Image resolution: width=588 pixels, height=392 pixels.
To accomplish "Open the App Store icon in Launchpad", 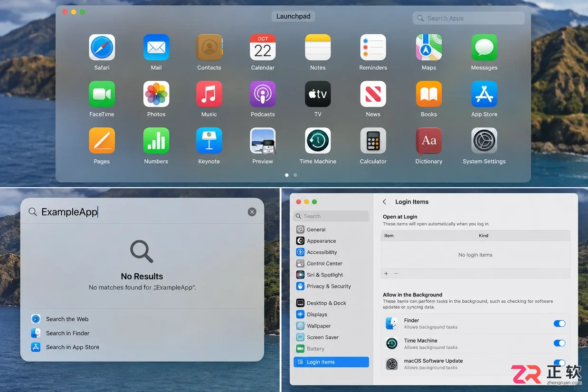I will tap(484, 94).
